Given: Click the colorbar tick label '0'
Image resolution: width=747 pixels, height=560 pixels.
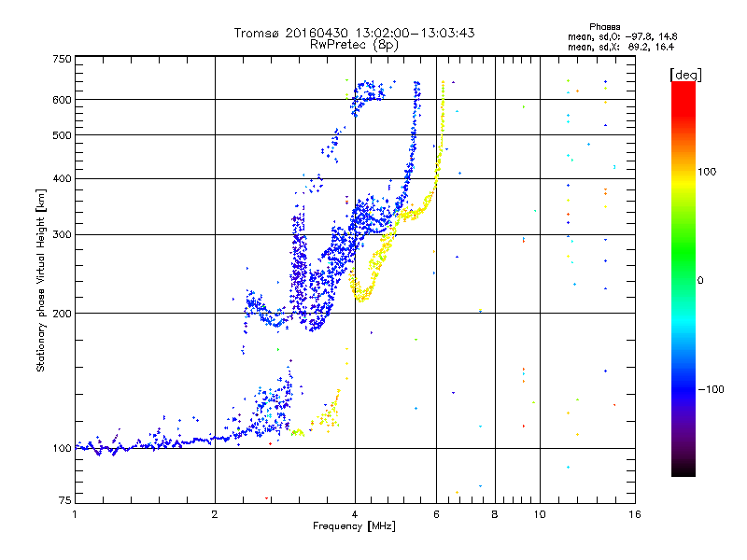Looking at the screenshot, I should point(700,281).
